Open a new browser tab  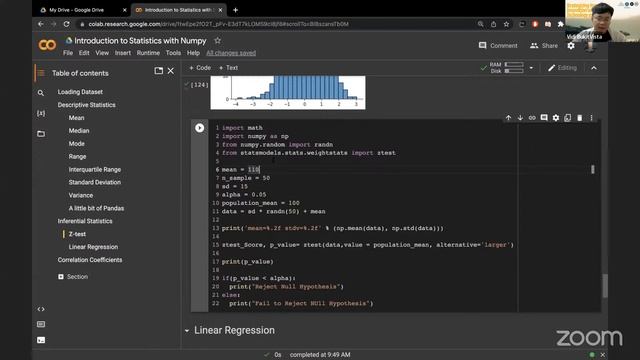(x=236, y=10)
